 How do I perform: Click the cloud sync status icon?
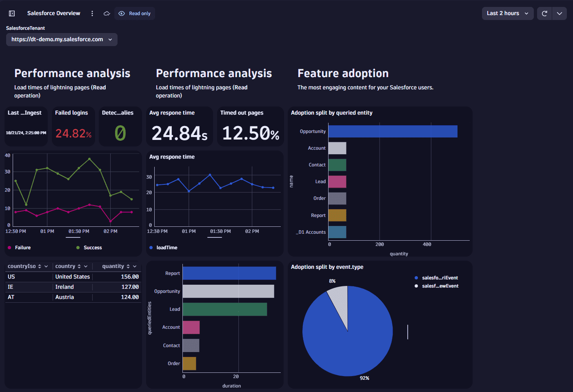click(107, 13)
